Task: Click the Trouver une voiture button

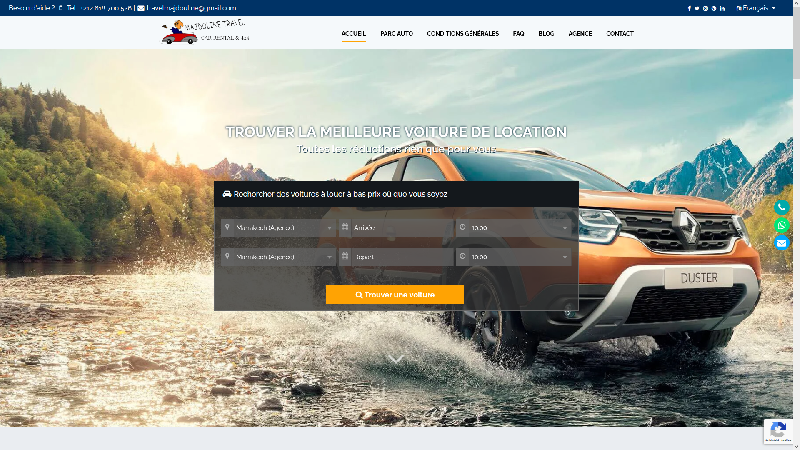Action: tap(395, 294)
